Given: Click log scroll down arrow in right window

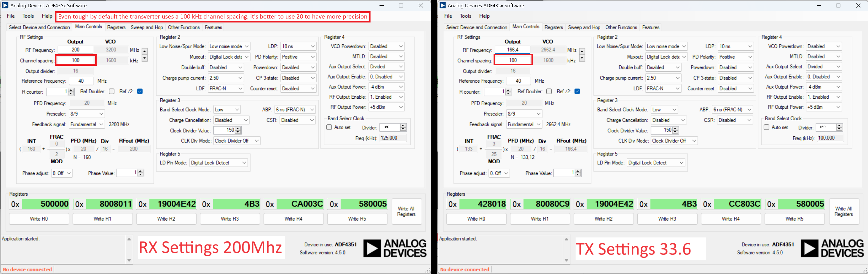Looking at the screenshot, I should coord(566,260).
